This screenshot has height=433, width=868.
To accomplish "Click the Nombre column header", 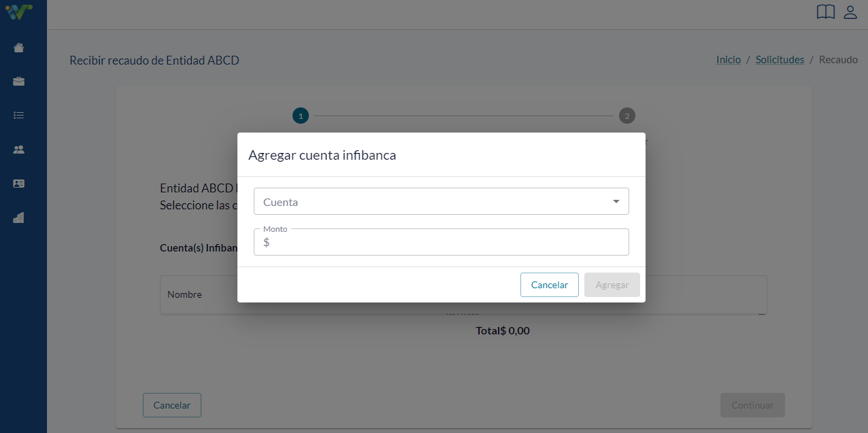I will 184,294.
